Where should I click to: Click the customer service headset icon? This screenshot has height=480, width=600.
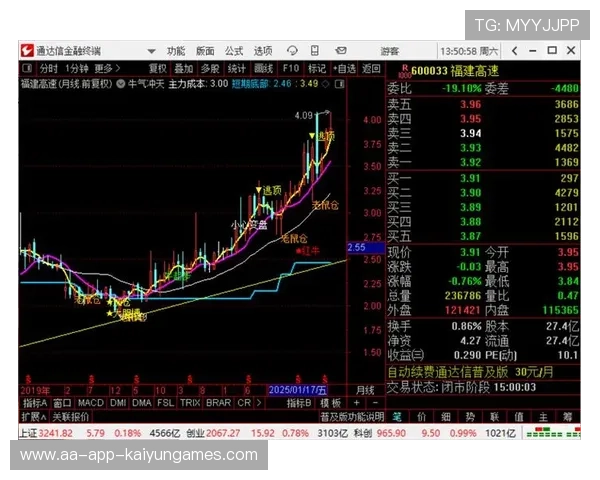(x=292, y=51)
